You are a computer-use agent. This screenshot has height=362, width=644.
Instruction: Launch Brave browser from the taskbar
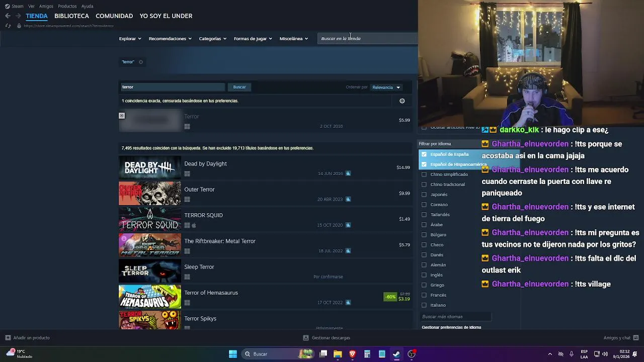[352, 354]
